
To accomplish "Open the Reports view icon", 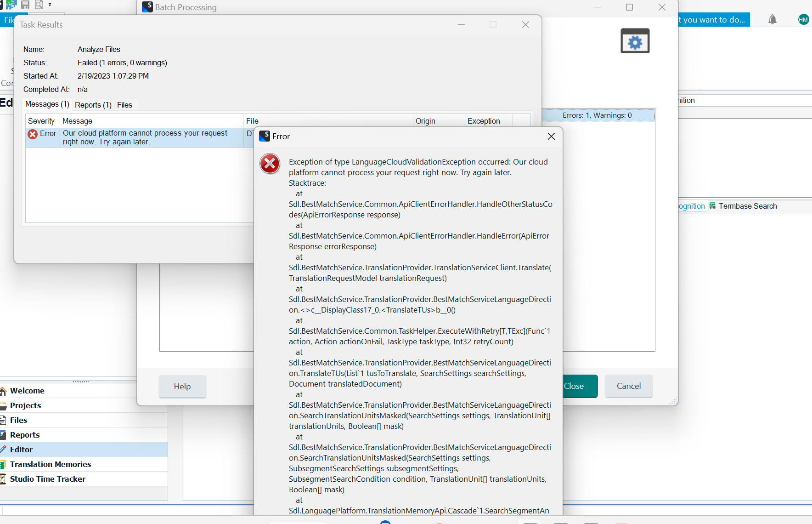I will pos(4,434).
